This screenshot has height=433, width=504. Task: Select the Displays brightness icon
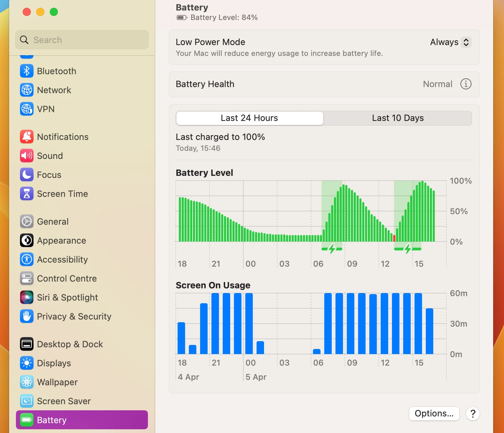[27, 363]
